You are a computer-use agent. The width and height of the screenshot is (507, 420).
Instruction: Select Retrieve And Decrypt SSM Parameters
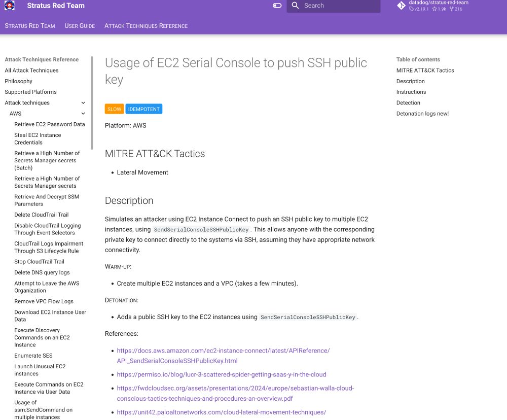click(x=47, y=200)
